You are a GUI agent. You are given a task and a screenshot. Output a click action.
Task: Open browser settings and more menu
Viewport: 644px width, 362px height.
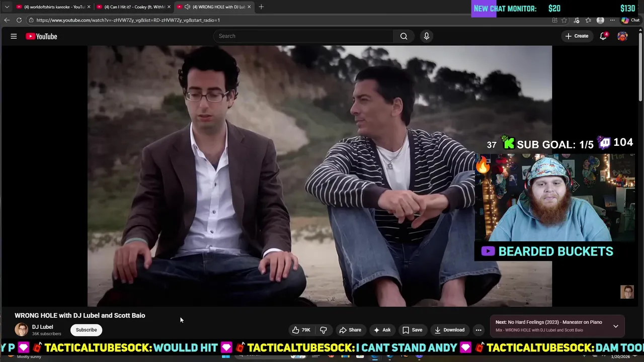pos(612,20)
